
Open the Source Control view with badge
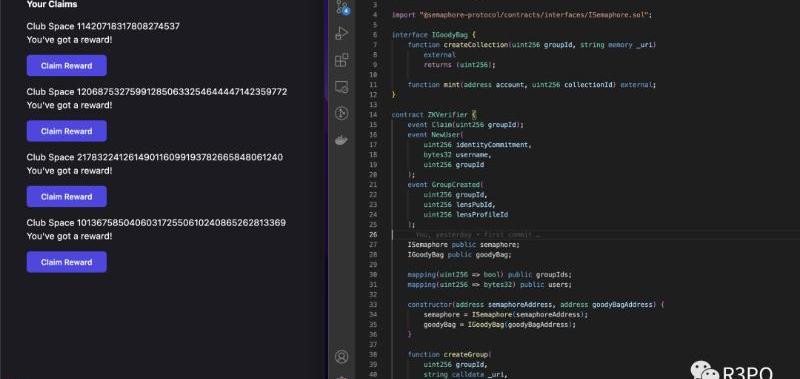click(342, 7)
